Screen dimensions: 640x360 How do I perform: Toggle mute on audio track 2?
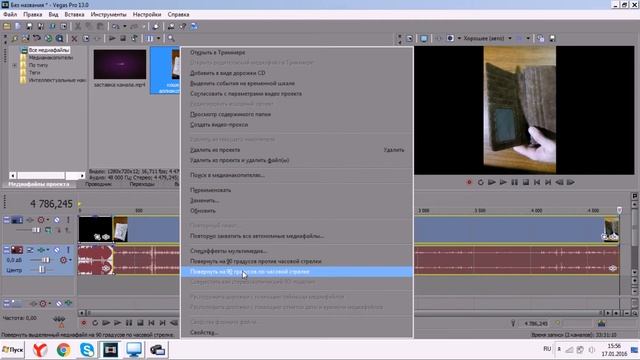coord(57,250)
